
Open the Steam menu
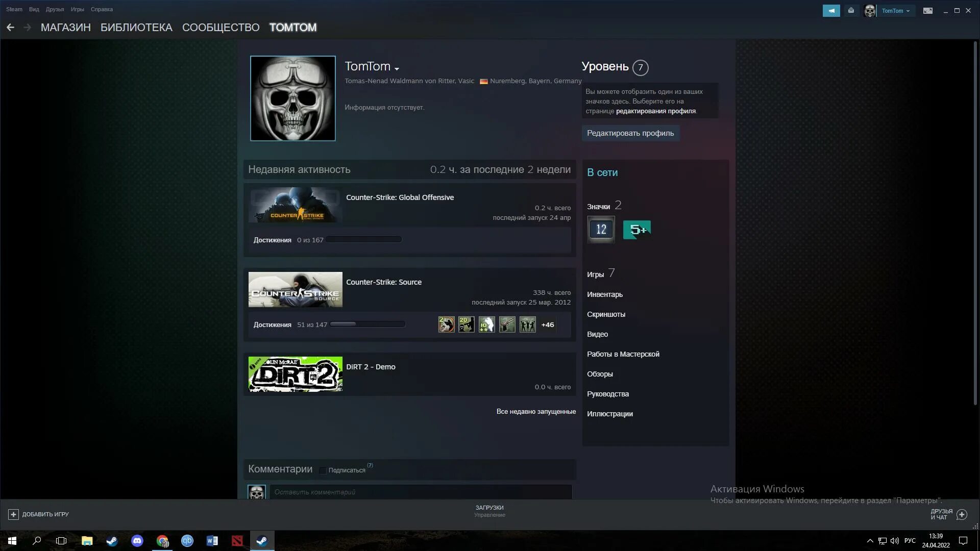point(14,9)
